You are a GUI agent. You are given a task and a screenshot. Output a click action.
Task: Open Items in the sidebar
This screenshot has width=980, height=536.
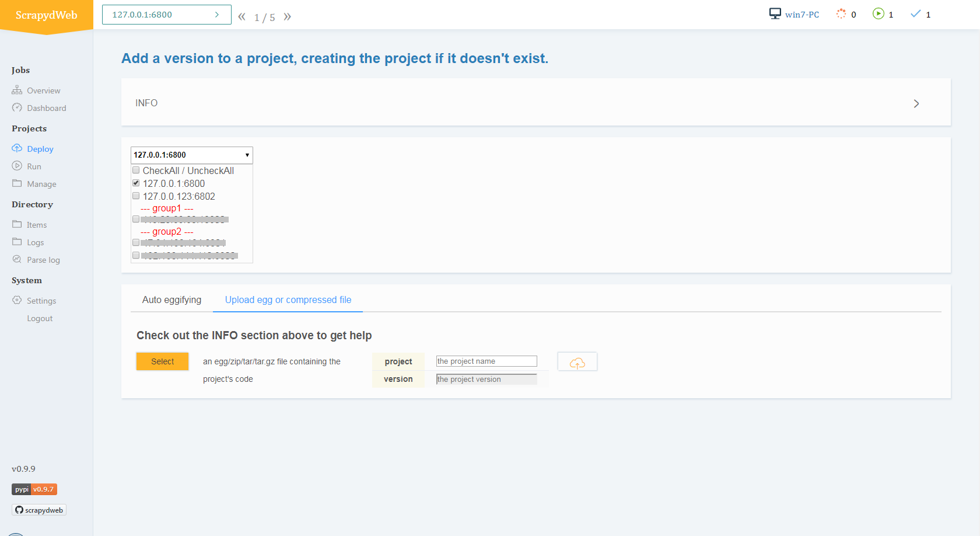(x=37, y=225)
